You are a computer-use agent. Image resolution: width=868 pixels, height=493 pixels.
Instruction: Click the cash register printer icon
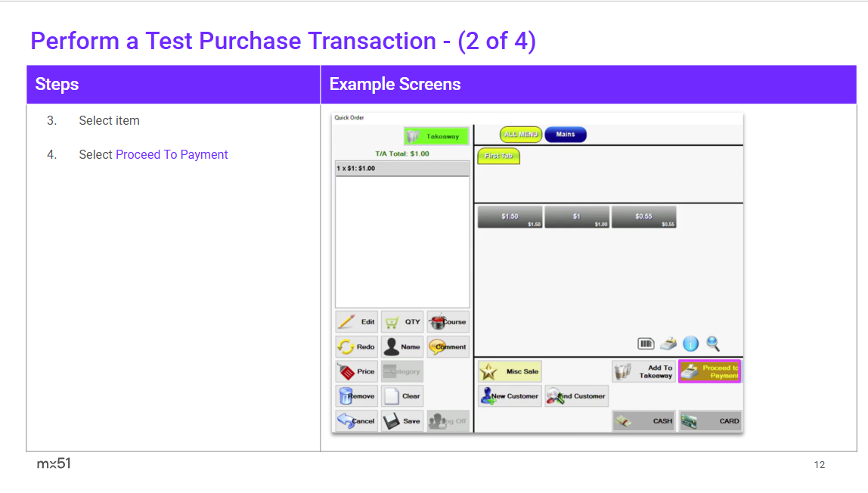coord(668,344)
